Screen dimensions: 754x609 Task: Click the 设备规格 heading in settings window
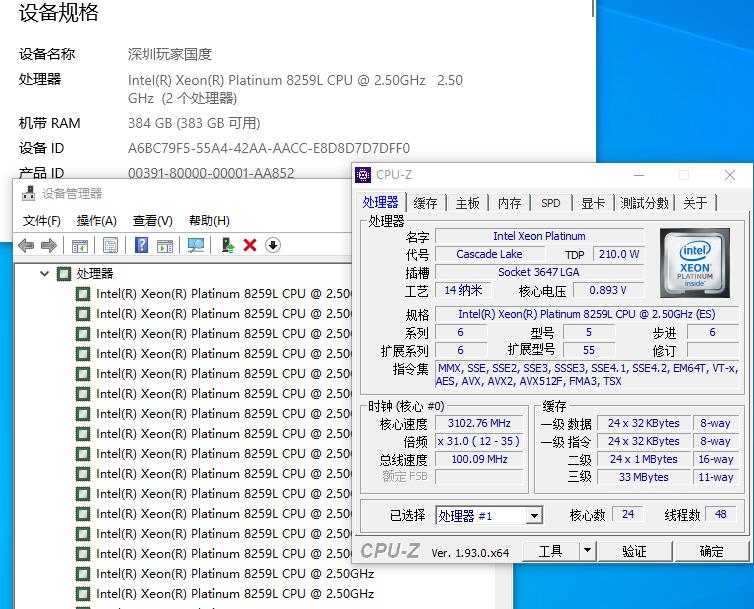[59, 12]
